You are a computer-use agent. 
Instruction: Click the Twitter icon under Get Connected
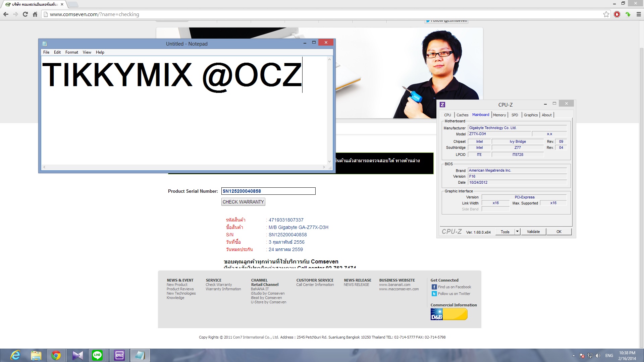click(434, 294)
